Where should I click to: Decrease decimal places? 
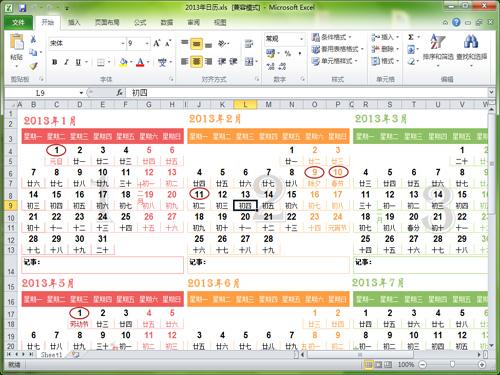[282, 66]
